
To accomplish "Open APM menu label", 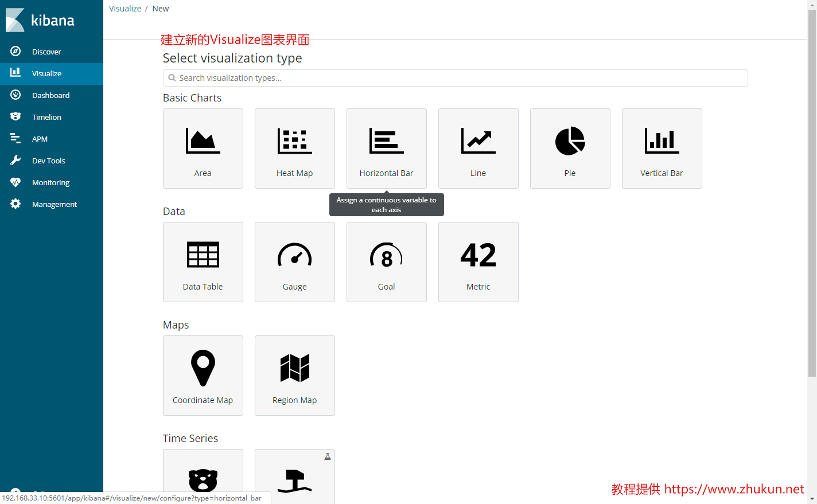I will pyautogui.click(x=40, y=139).
